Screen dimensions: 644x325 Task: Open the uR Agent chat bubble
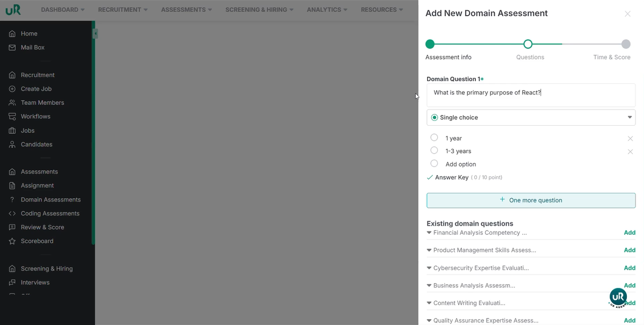point(618,297)
